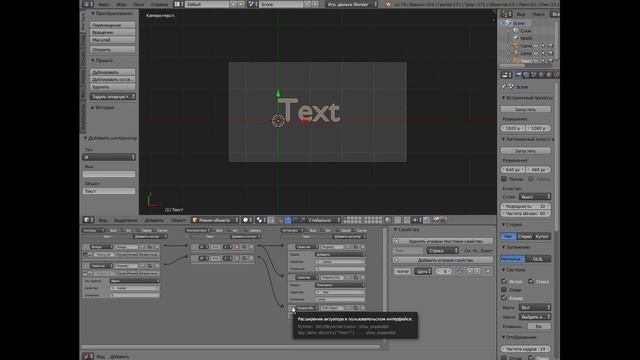
Task: Click the Объект field containing Текст
Action: point(109,191)
